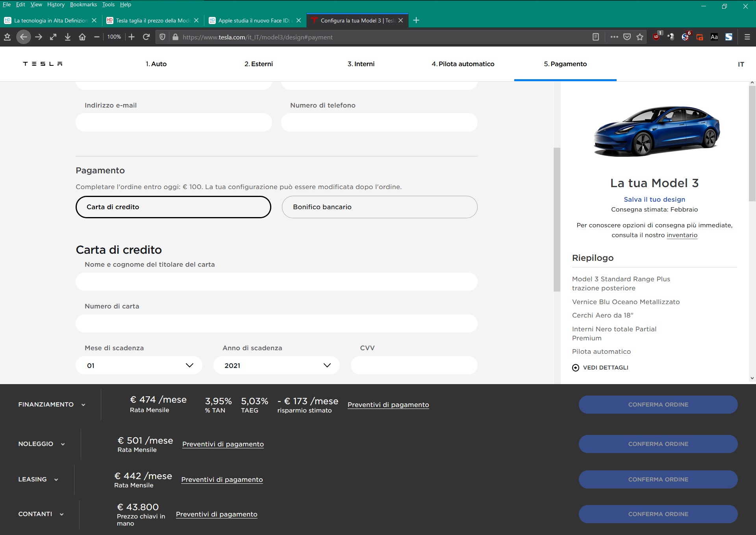Click the cardholder name field
Screen dimensions: 756x535
(x=276, y=282)
